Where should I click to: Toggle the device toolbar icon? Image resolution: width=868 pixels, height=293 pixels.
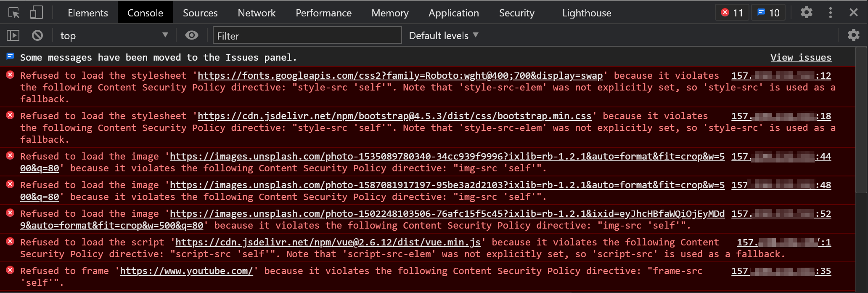click(37, 13)
